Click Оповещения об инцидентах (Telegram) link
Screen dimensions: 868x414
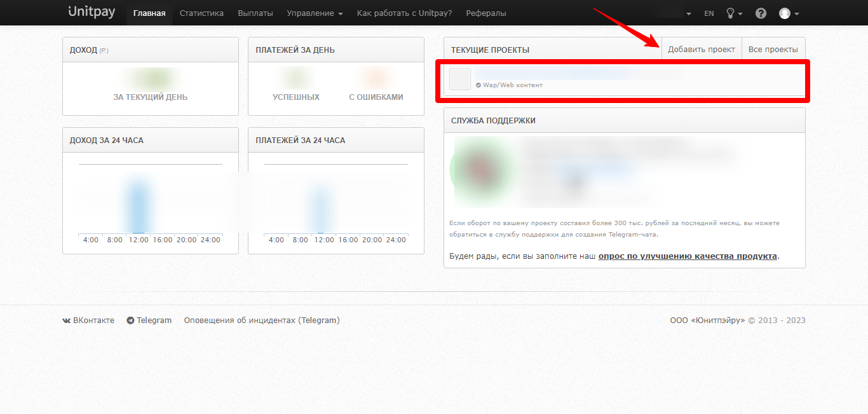coord(262,320)
